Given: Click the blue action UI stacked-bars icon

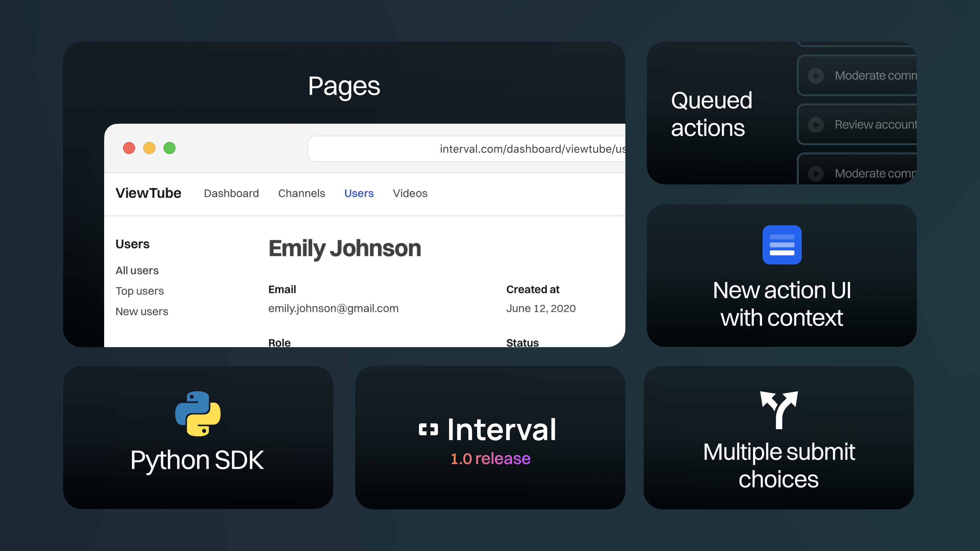Looking at the screenshot, I should tap(782, 245).
